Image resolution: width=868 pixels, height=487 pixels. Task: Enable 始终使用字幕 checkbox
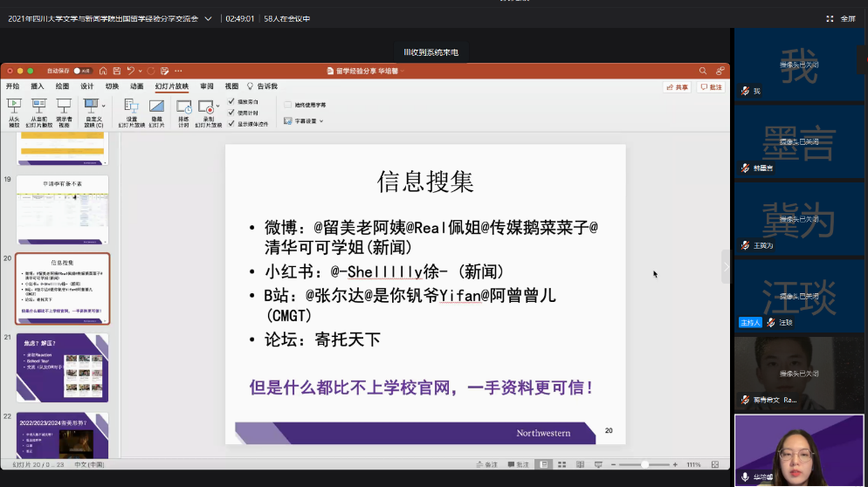click(288, 105)
